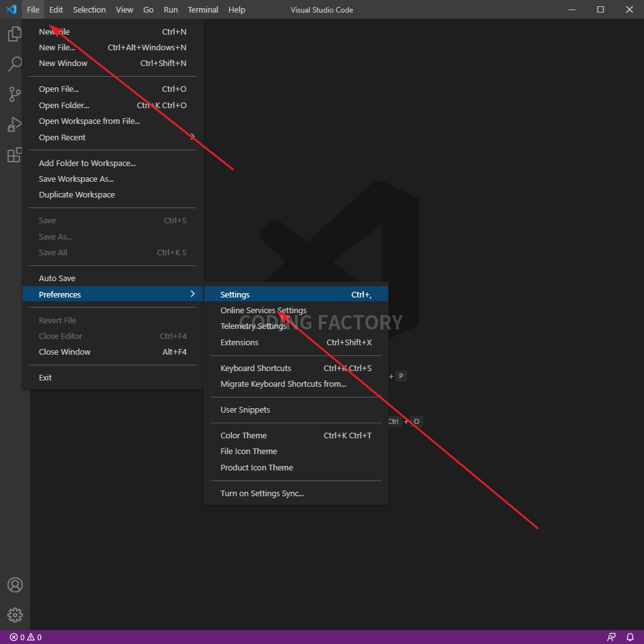Screen dimensions: 644x644
Task: Open the File menu
Action: pos(33,9)
